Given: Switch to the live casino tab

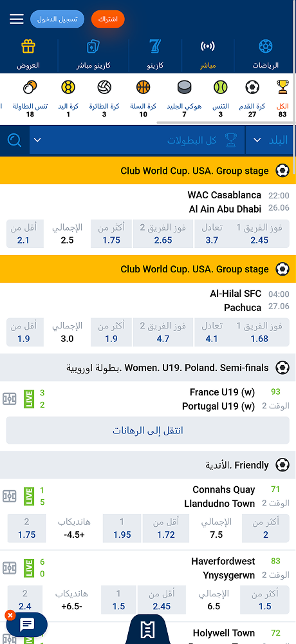Looking at the screenshot, I should tap(93, 55).
